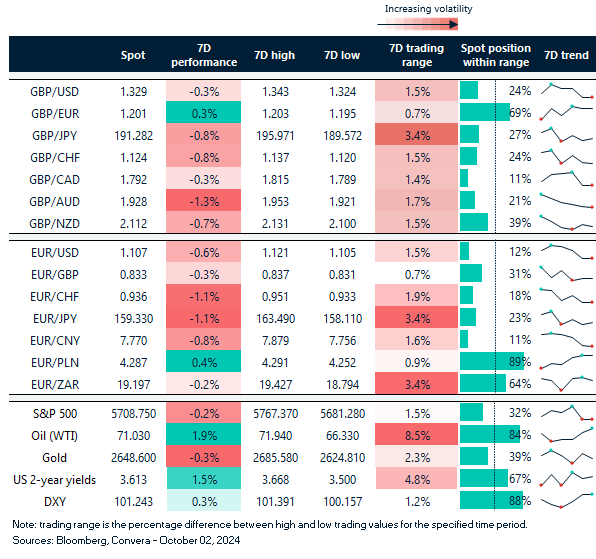Click GBP/JPY 7D high value 195.971
596x559 pixels.
click(x=275, y=136)
